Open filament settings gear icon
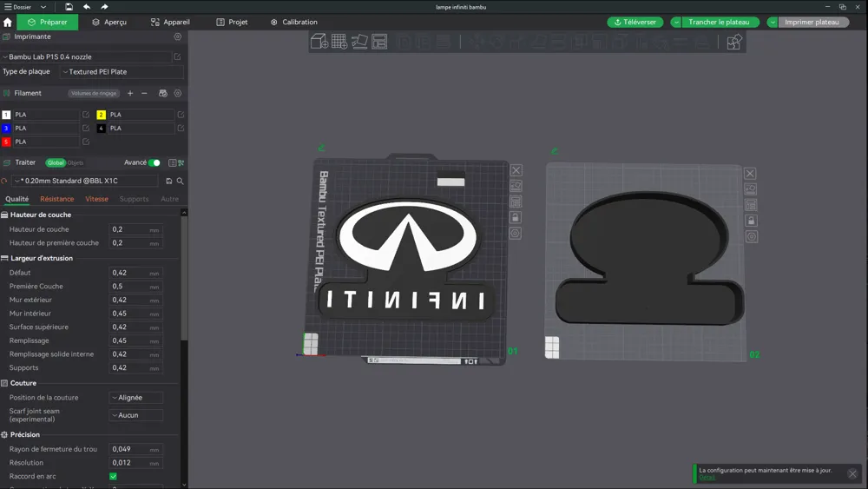This screenshot has width=868, height=489. pyautogui.click(x=178, y=93)
